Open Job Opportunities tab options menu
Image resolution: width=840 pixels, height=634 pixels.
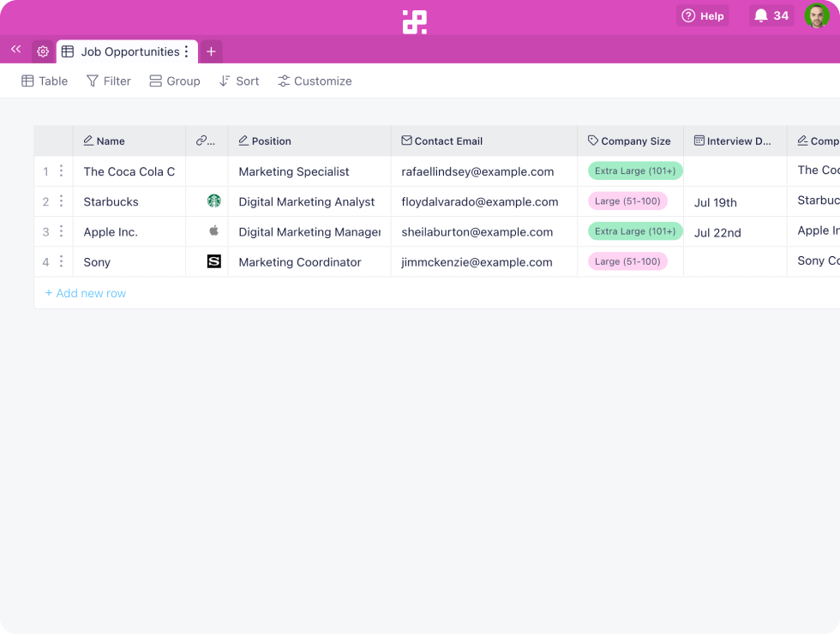coord(187,51)
